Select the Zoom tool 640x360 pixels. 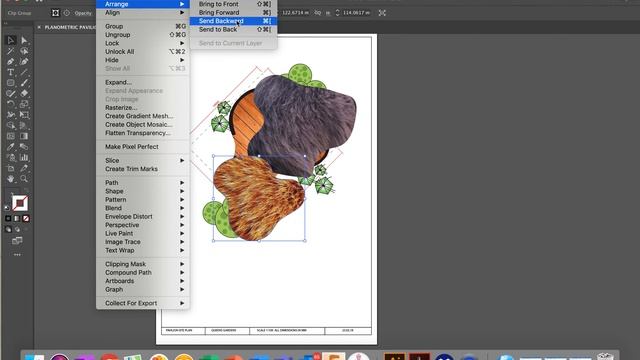(x=24, y=178)
